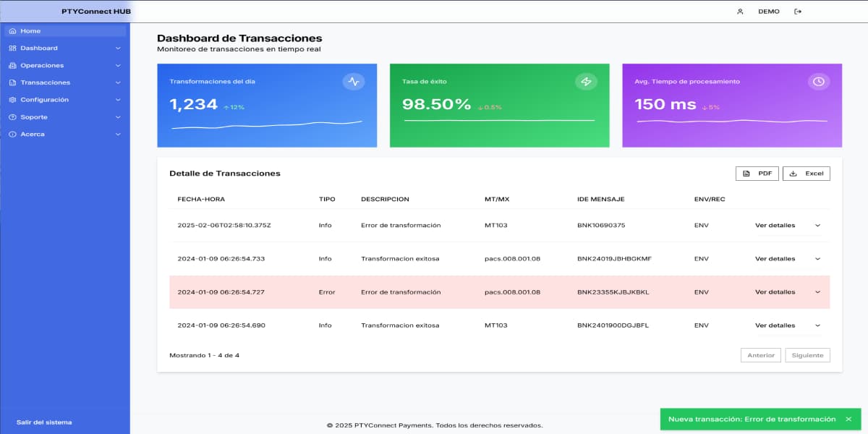
Task: Click the DEMO username label
Action: [x=769, y=12]
